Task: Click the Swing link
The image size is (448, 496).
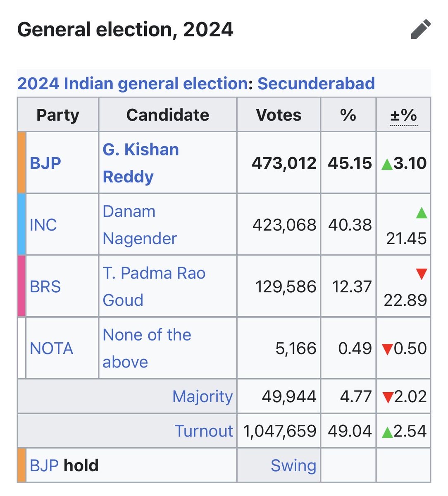Action: (293, 465)
